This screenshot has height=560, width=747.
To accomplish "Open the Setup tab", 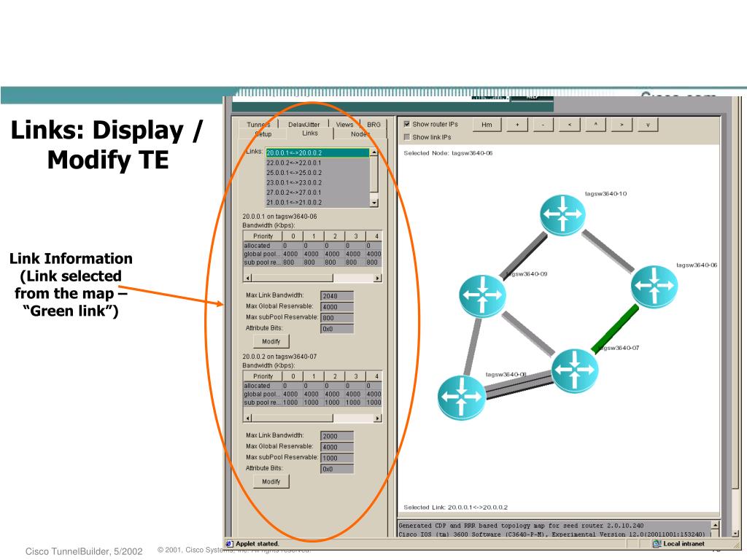I will click(x=263, y=134).
